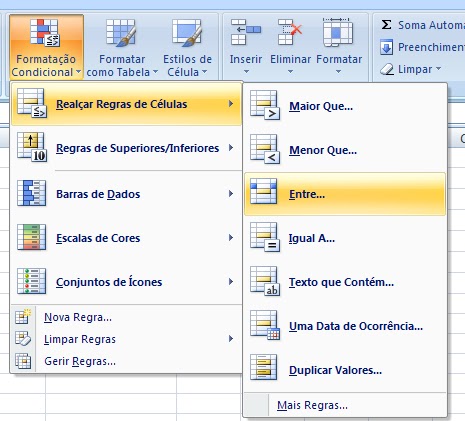Click the Limpar eraser icon
The width and height of the screenshot is (465, 421).
387,69
